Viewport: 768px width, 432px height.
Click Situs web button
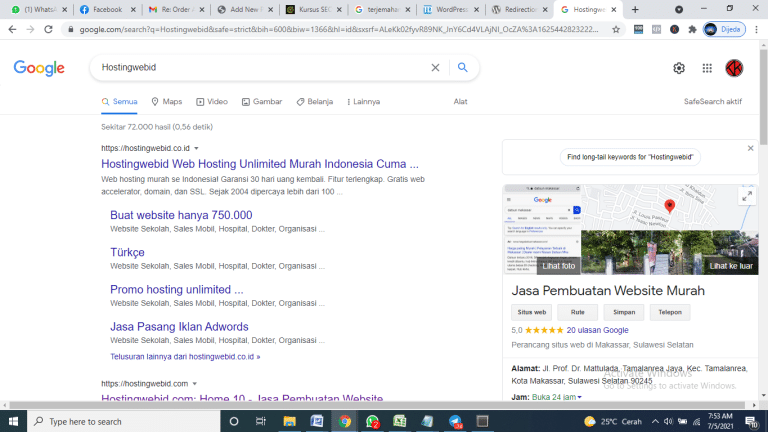point(531,312)
